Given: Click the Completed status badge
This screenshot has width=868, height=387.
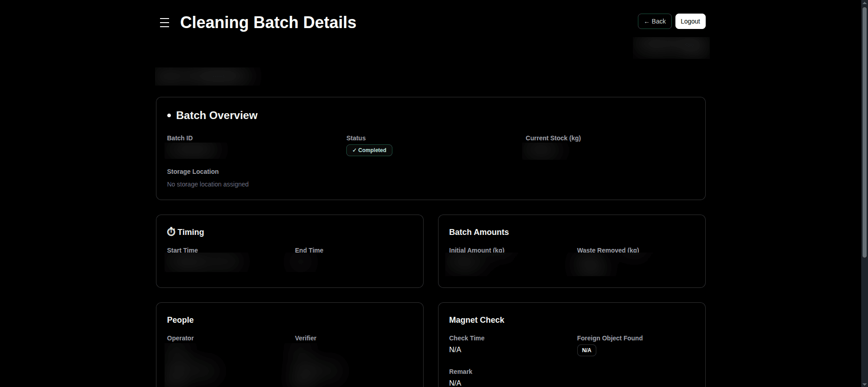Looking at the screenshot, I should point(369,150).
